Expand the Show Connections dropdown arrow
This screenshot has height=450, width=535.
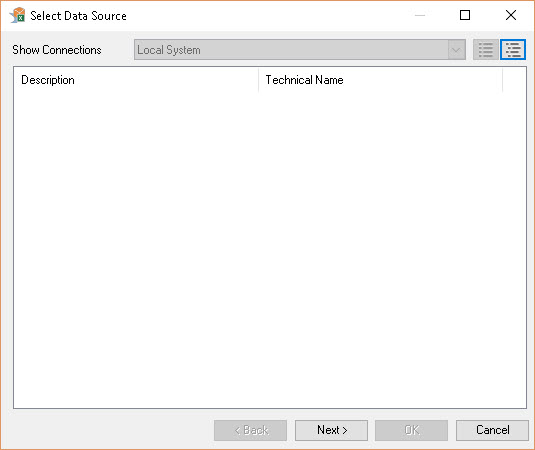456,50
